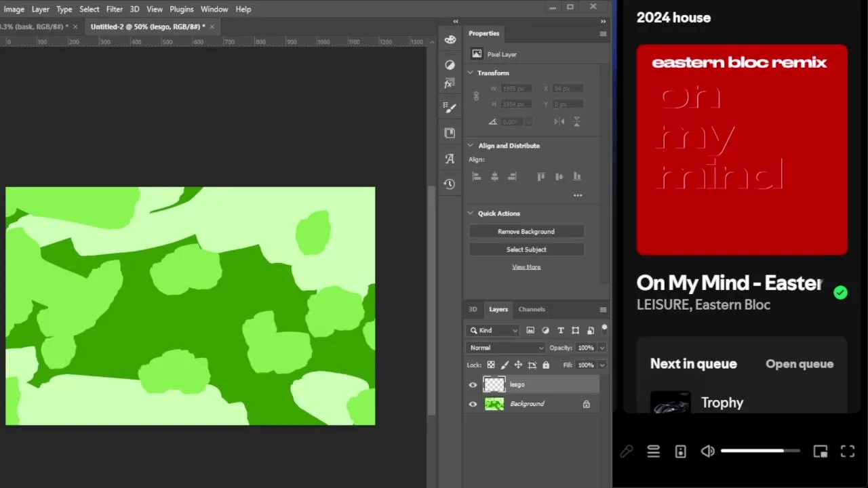
Task: Open the Image menu
Action: point(14,9)
